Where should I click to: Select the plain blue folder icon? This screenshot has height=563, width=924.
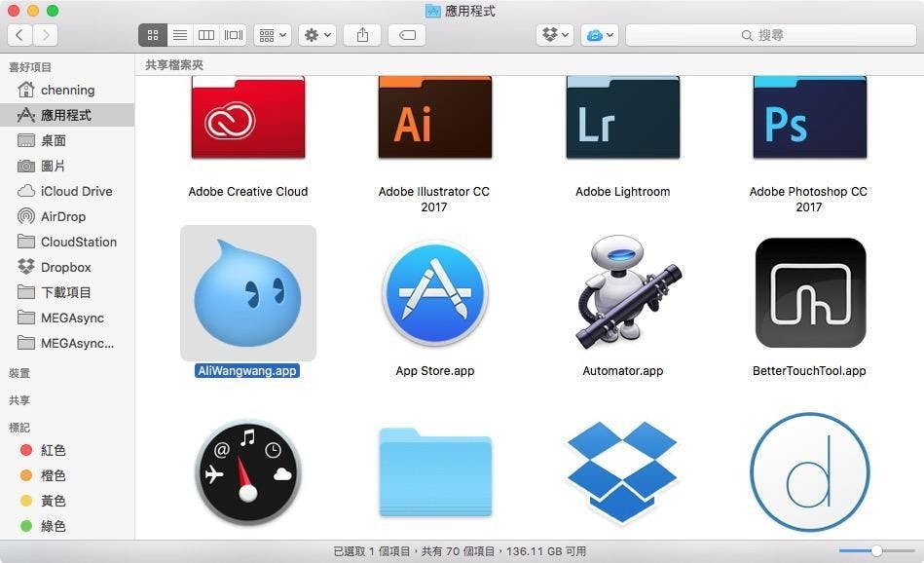tap(435, 472)
